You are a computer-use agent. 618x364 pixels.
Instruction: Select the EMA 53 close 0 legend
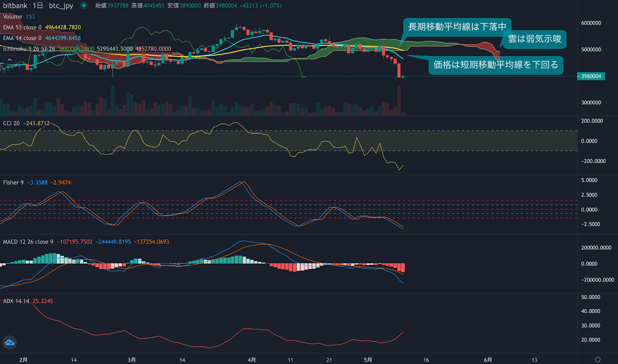click(x=23, y=27)
